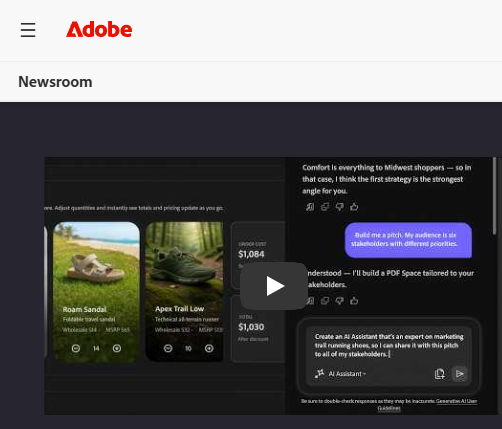Click the $1,084 order cost value
502x429 pixels.
[251, 254]
